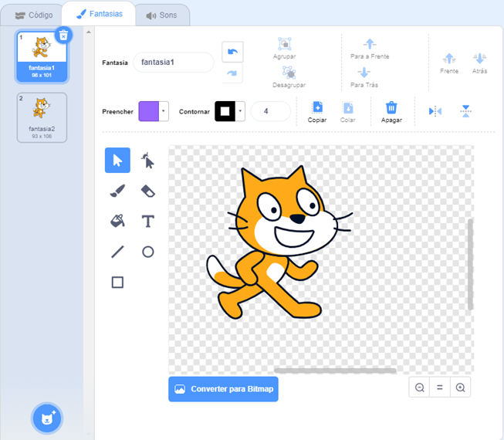Flip costume vertically

[465, 111]
